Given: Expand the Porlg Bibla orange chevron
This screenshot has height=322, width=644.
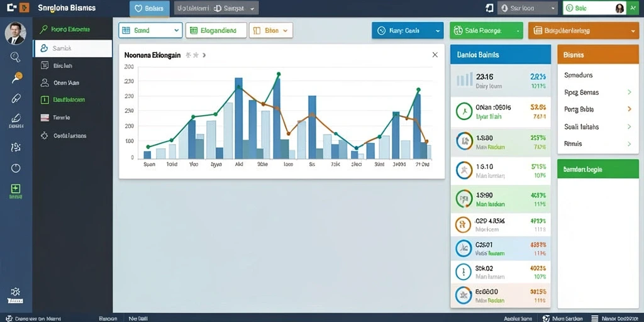Looking at the screenshot, I should [x=629, y=109].
